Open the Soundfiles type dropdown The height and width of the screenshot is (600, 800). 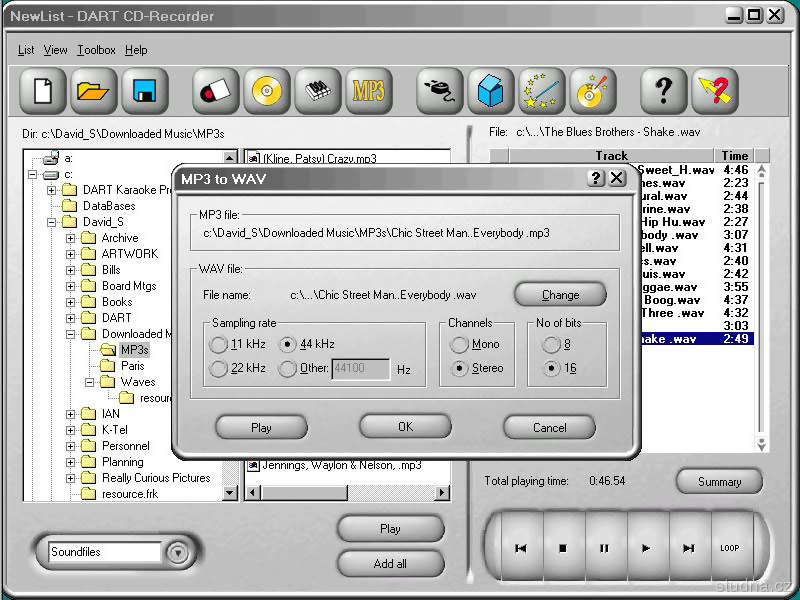point(178,552)
